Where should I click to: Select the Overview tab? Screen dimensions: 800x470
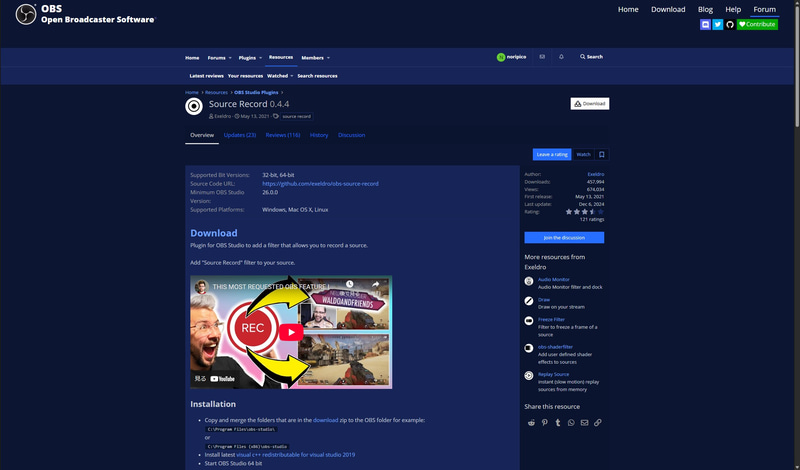click(x=202, y=135)
